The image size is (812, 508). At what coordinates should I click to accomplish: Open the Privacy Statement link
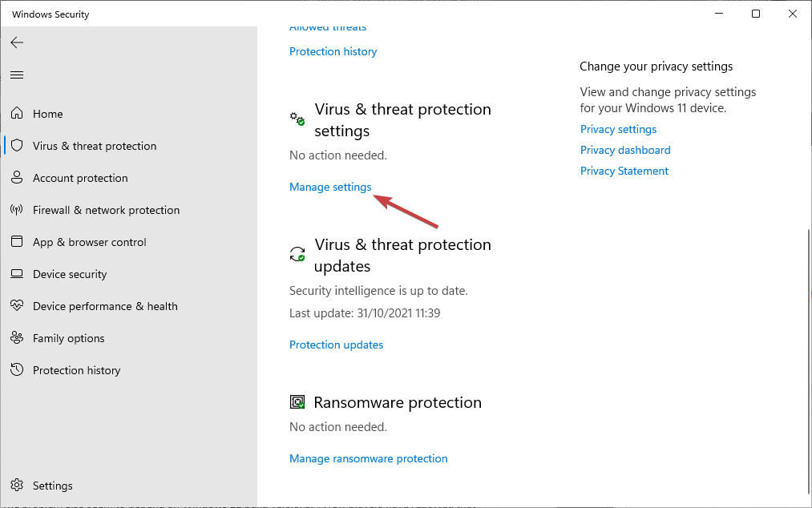tap(624, 171)
